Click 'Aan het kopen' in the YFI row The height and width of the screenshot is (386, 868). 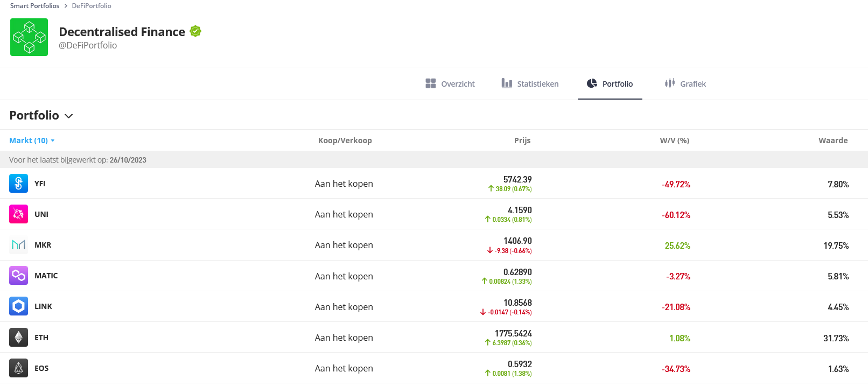[344, 184]
